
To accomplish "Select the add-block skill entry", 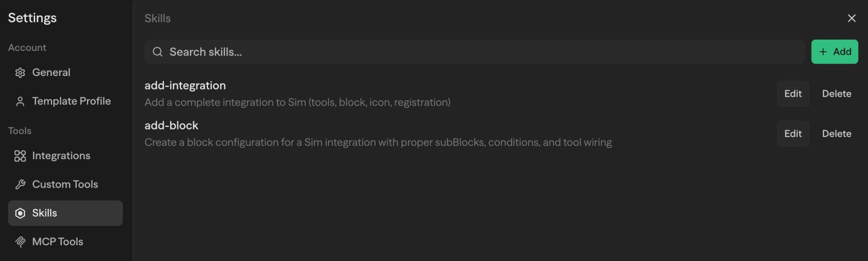I will tap(171, 126).
